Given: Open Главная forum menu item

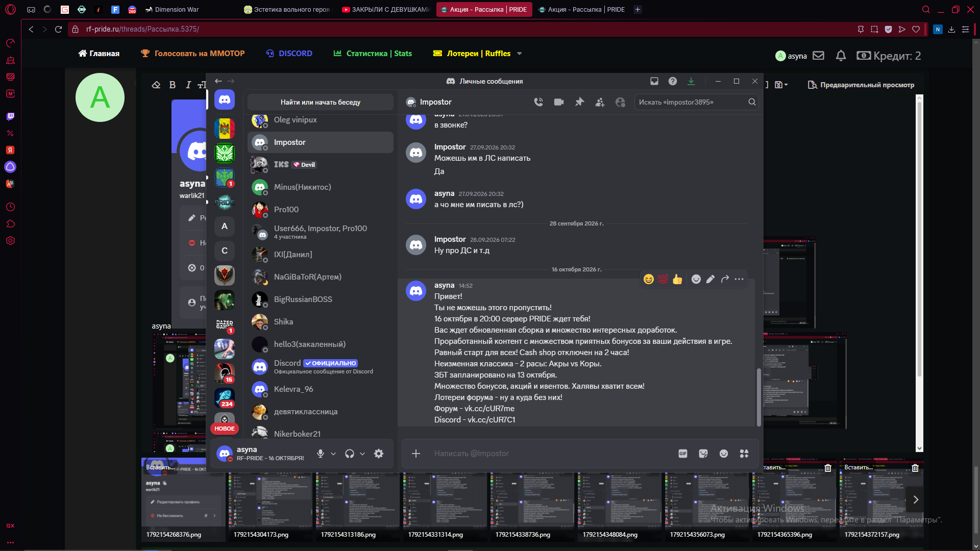Looking at the screenshot, I should coord(99,54).
